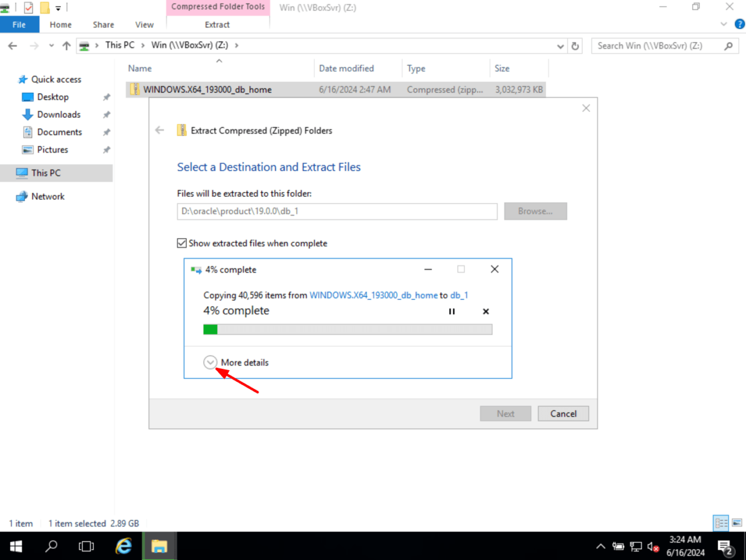Switch to the Extract ribbon tab
This screenshot has width=746, height=560.
click(x=217, y=24)
